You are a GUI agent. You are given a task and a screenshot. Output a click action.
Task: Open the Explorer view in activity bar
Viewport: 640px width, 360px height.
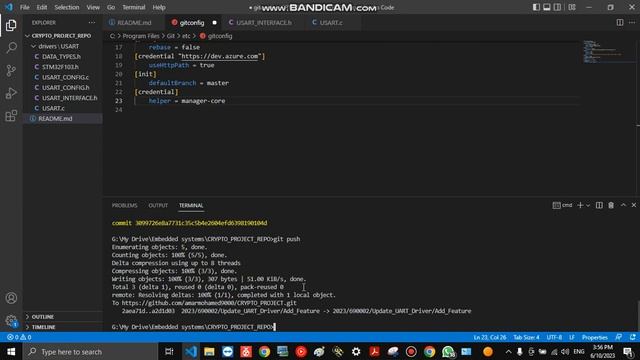tap(11, 25)
